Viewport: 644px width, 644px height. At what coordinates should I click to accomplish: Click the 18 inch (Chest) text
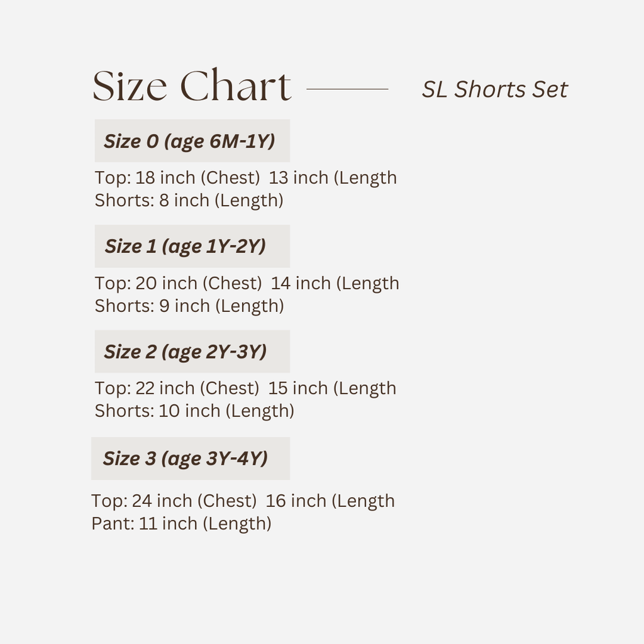click(x=197, y=177)
